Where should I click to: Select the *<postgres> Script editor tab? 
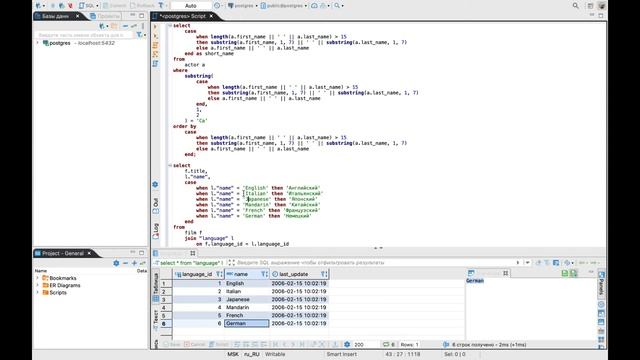[182, 16]
